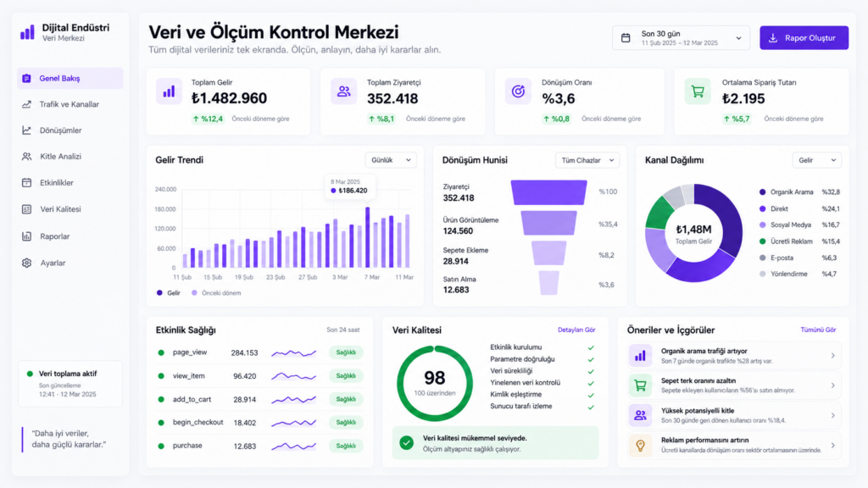
Task: Open the Dönüşümler menu item
Action: [70, 130]
